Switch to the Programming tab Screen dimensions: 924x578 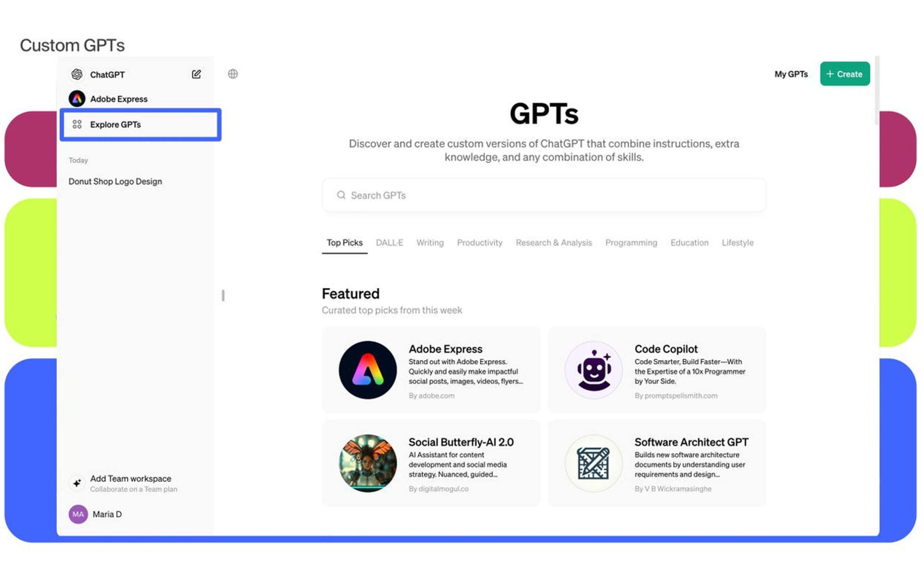coord(631,243)
